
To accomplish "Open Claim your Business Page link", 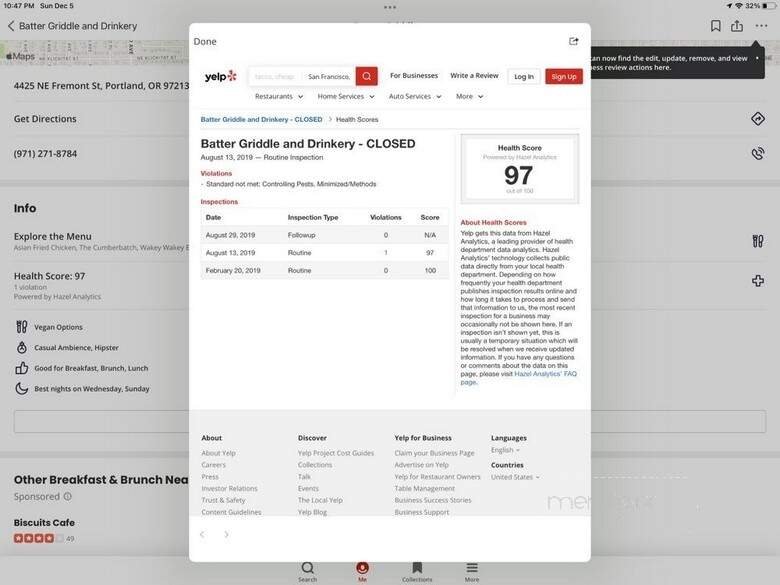I will point(434,453).
